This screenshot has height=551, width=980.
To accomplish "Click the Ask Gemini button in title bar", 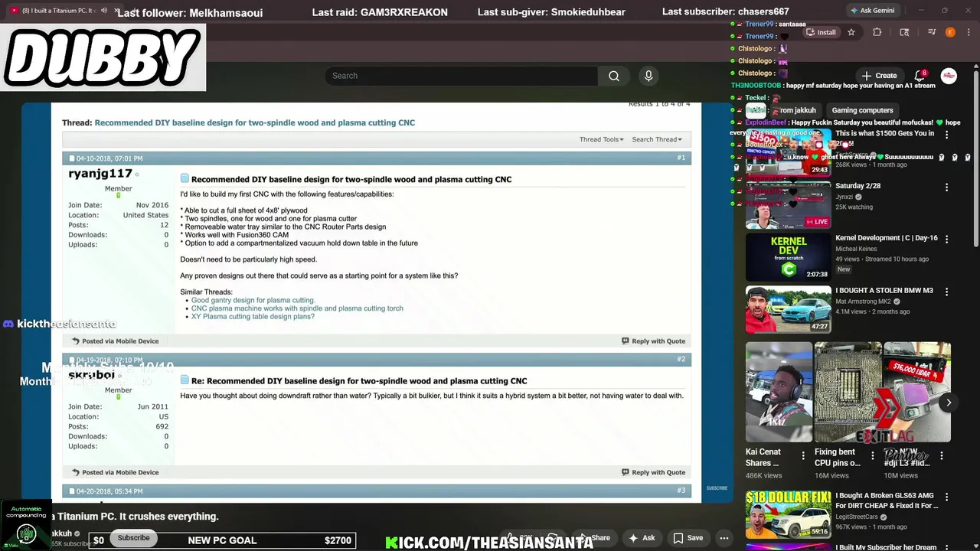I will click(873, 11).
